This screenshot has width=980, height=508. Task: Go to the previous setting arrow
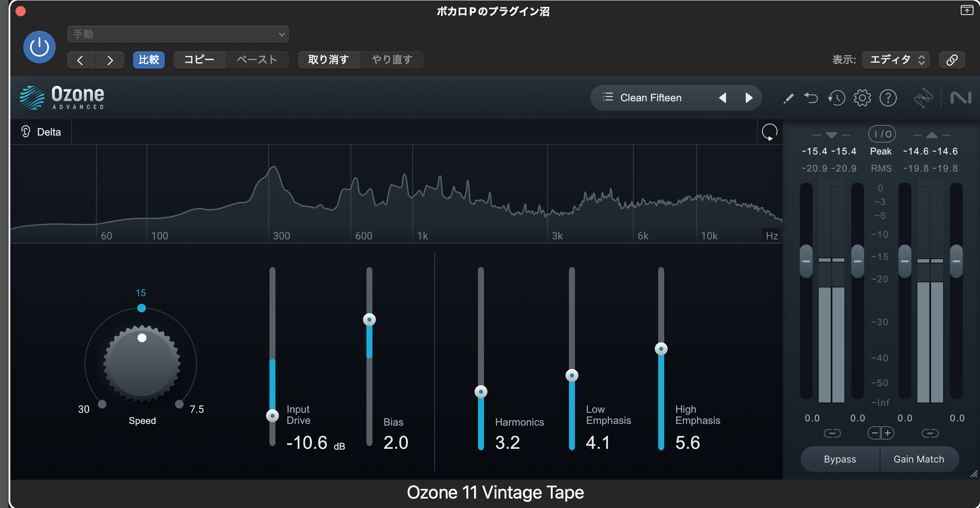click(81, 60)
